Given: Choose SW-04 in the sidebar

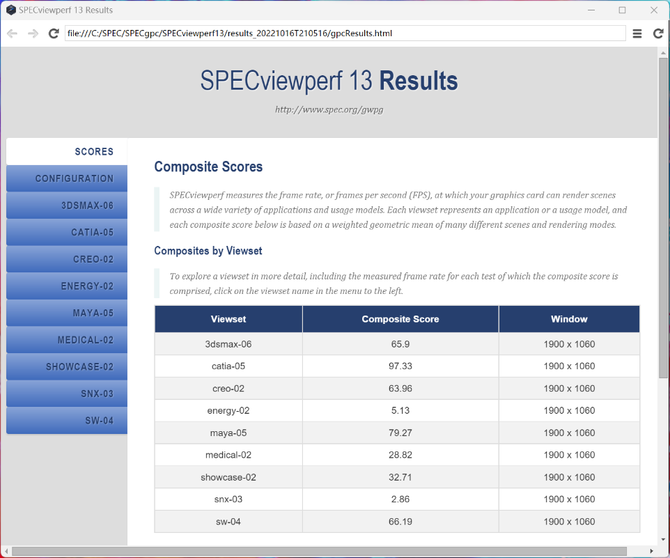Looking at the screenshot, I should [66, 421].
